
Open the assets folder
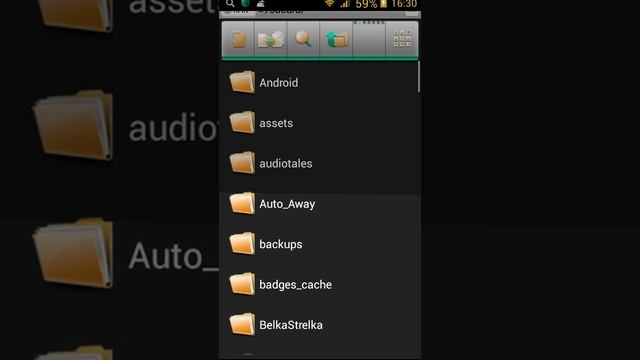tap(320, 123)
